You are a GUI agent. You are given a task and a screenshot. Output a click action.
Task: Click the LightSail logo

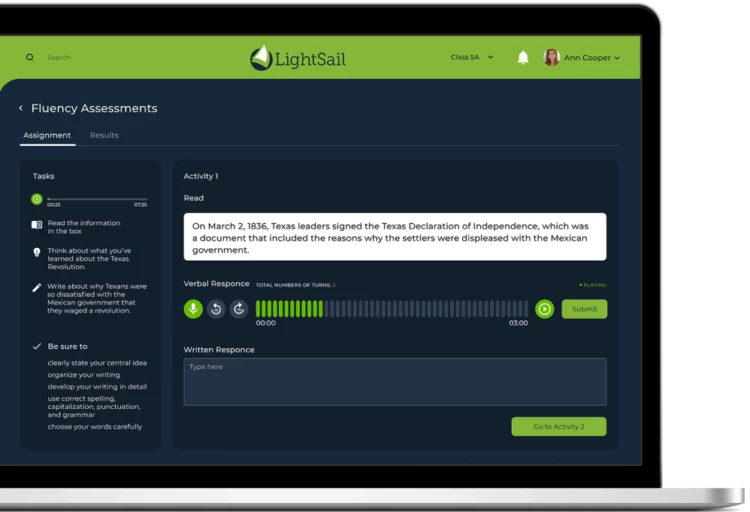(x=297, y=58)
